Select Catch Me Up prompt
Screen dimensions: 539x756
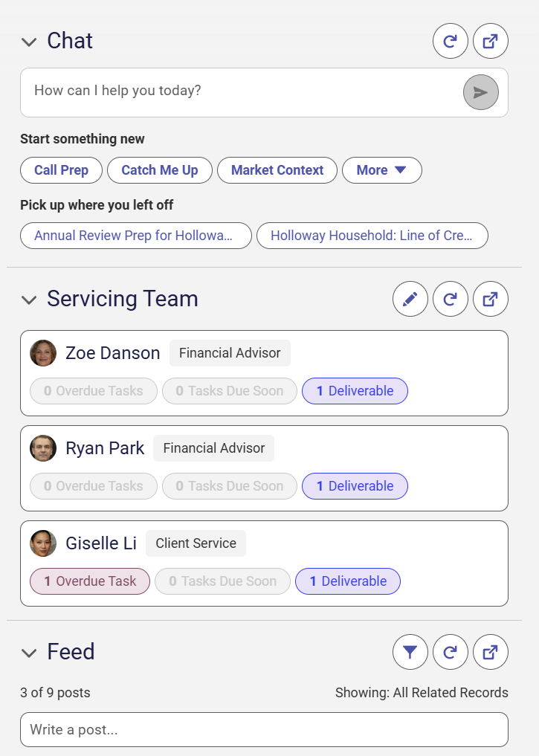[x=160, y=170]
